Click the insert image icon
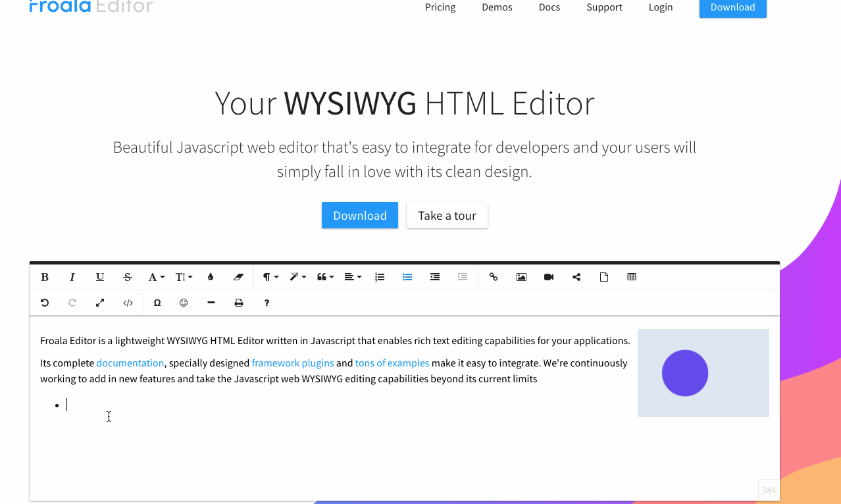The height and width of the screenshot is (504, 841). point(521,277)
